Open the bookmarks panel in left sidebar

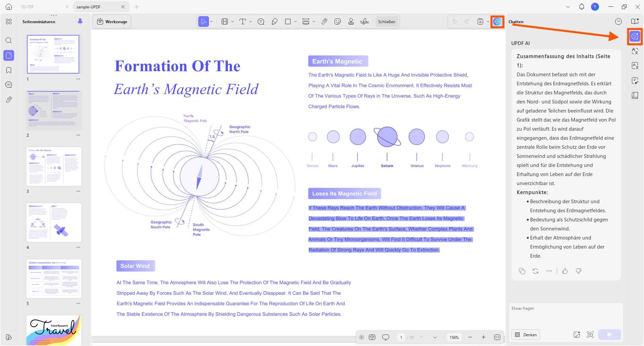9,70
